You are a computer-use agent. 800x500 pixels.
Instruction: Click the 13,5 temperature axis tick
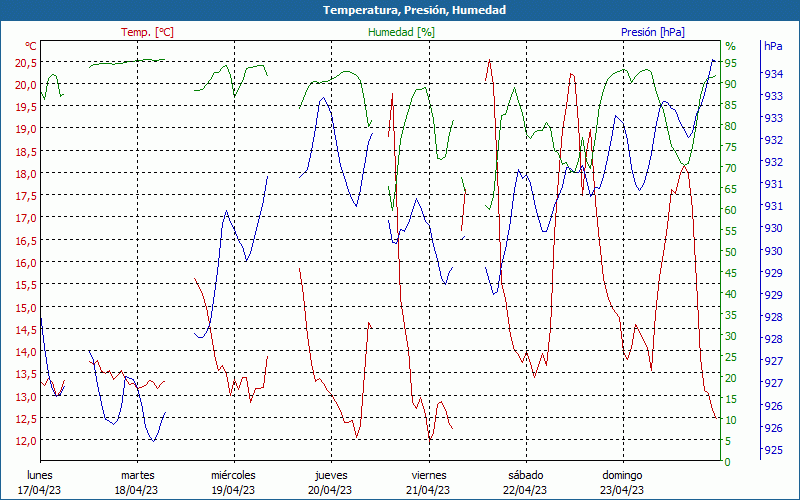pyautogui.click(x=26, y=374)
